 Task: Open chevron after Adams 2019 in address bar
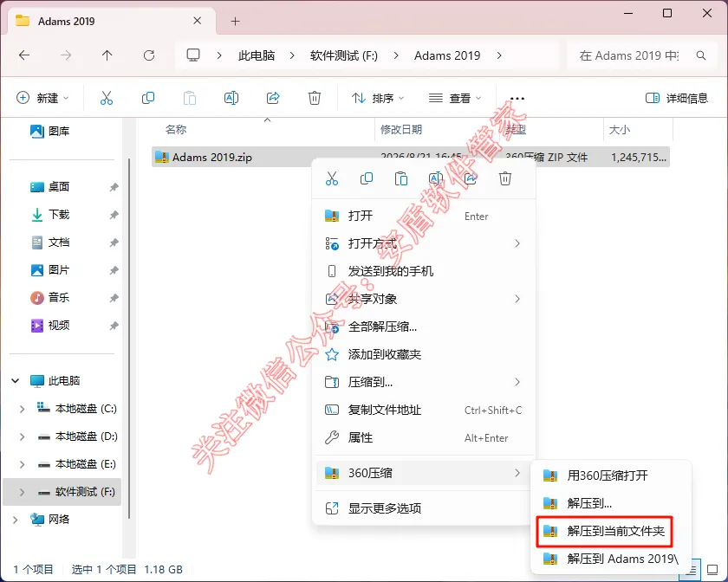click(x=499, y=55)
